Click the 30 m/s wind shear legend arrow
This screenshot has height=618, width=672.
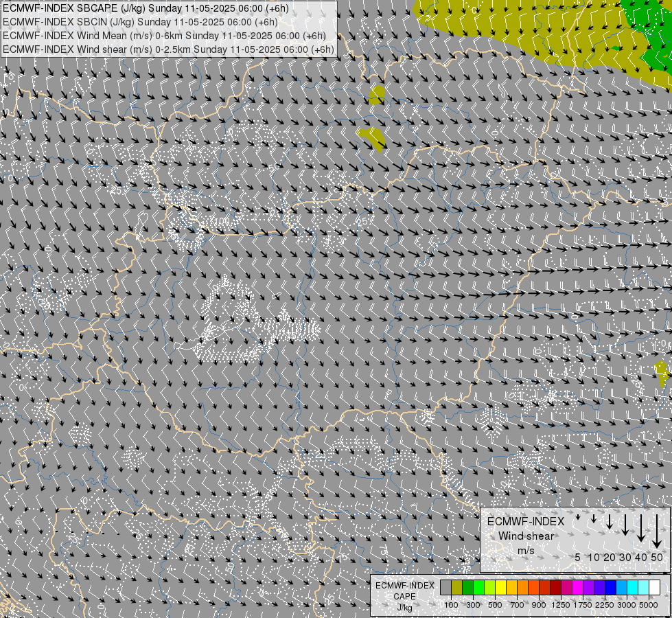click(625, 525)
